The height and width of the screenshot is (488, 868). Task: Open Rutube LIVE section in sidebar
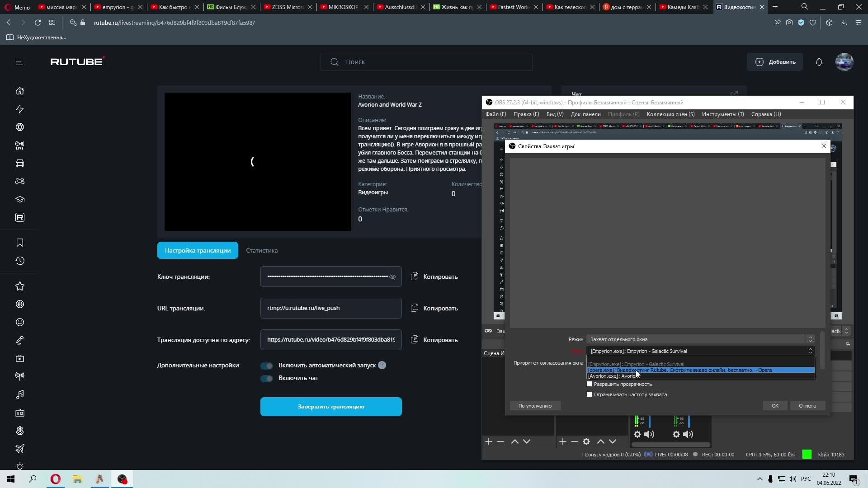(x=19, y=145)
